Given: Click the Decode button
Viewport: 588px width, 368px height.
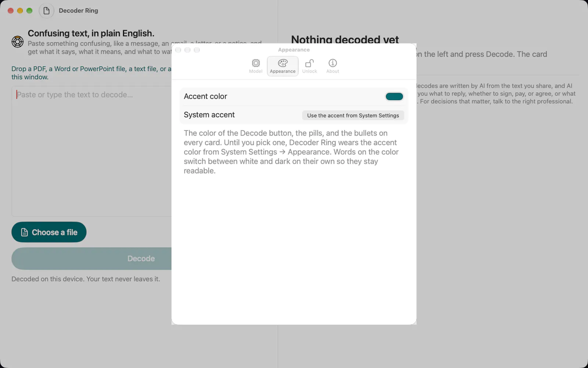Looking at the screenshot, I should click(x=92, y=258).
